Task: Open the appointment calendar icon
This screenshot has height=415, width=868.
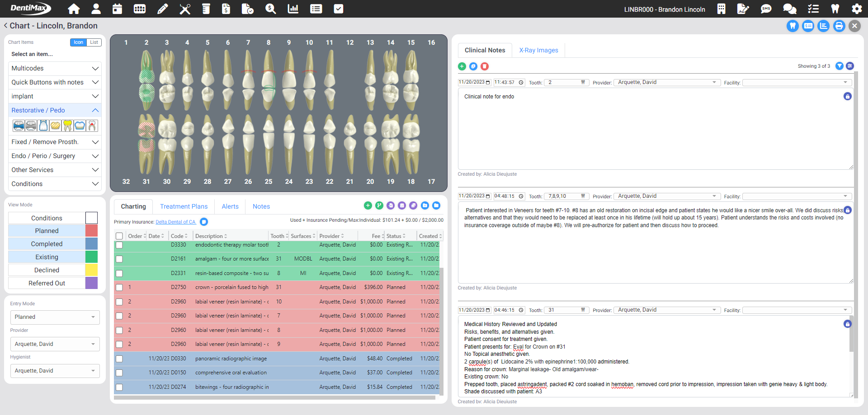Action: click(x=117, y=9)
